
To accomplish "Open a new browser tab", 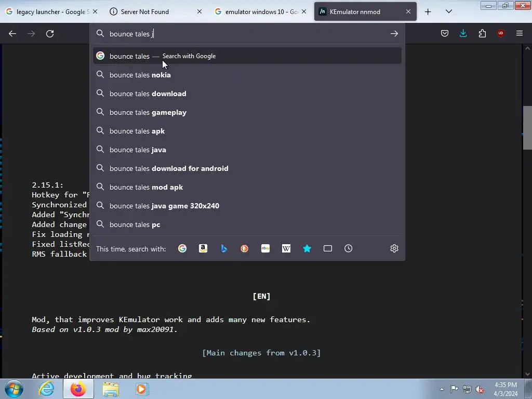I will 428,12.
